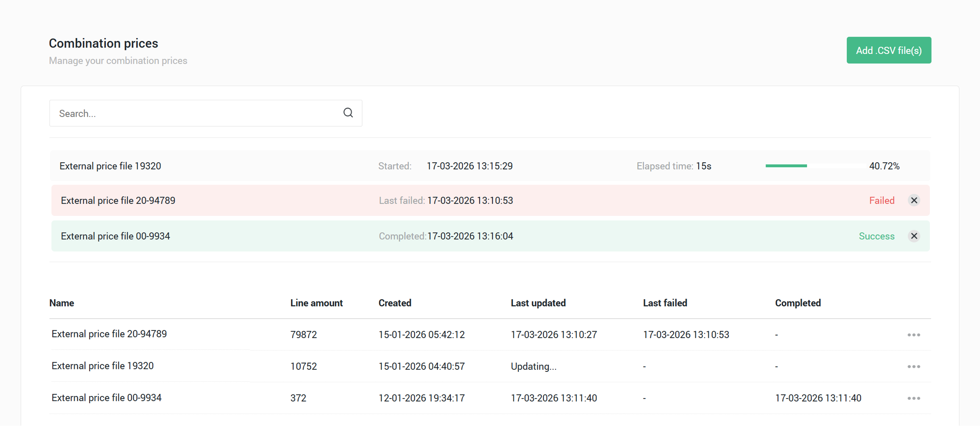Sort by Last updated column header
The height and width of the screenshot is (426, 980).
tap(538, 303)
